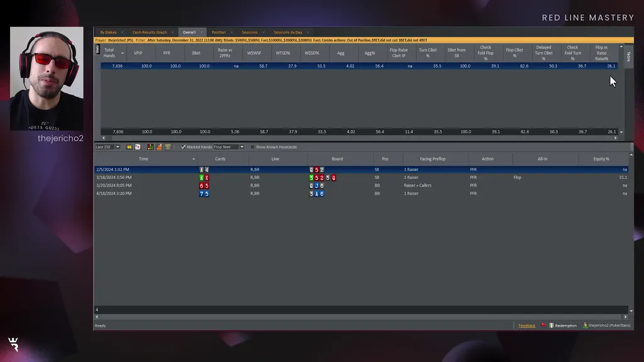The width and height of the screenshot is (644, 362).
Task: Click the yellow rewind replay icon
Action: click(130, 147)
